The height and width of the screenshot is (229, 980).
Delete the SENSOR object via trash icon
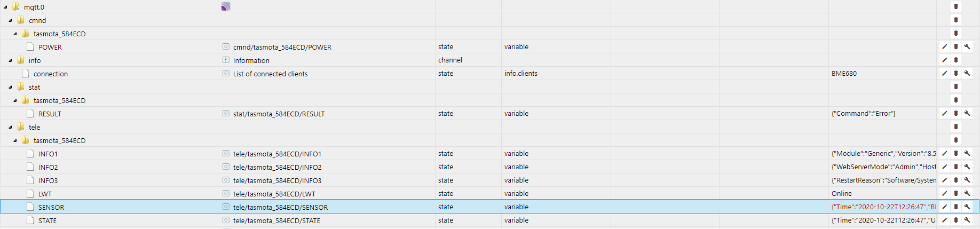(956, 207)
